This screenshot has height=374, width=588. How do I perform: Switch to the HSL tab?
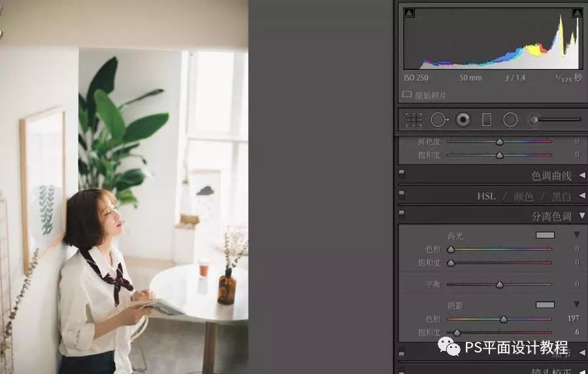pos(486,196)
